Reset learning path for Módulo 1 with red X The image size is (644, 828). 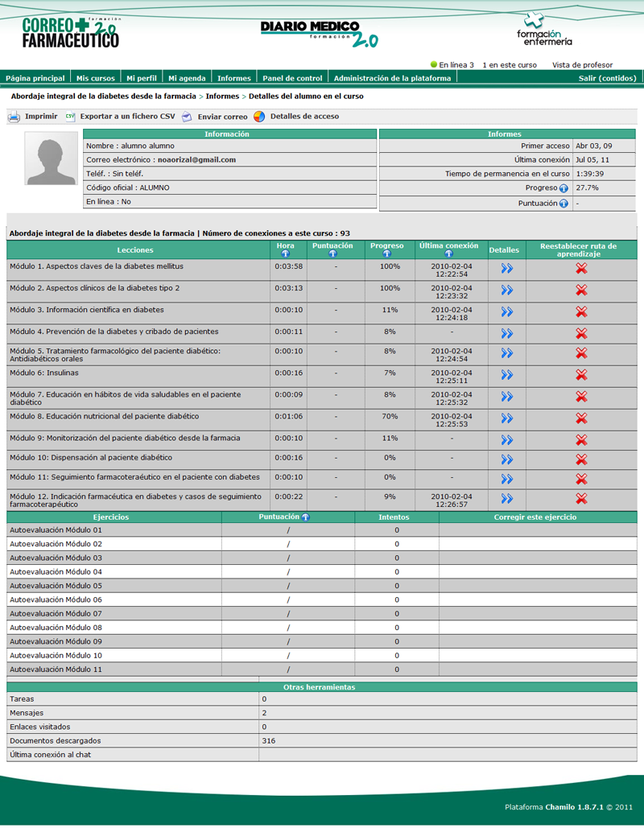[x=581, y=269]
